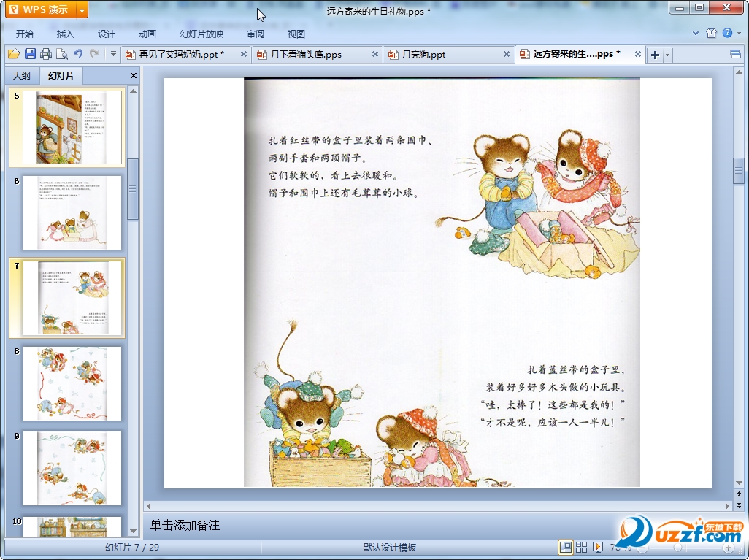
Task: Collapse the ribbon with the chevron arrow
Action: pos(696,34)
